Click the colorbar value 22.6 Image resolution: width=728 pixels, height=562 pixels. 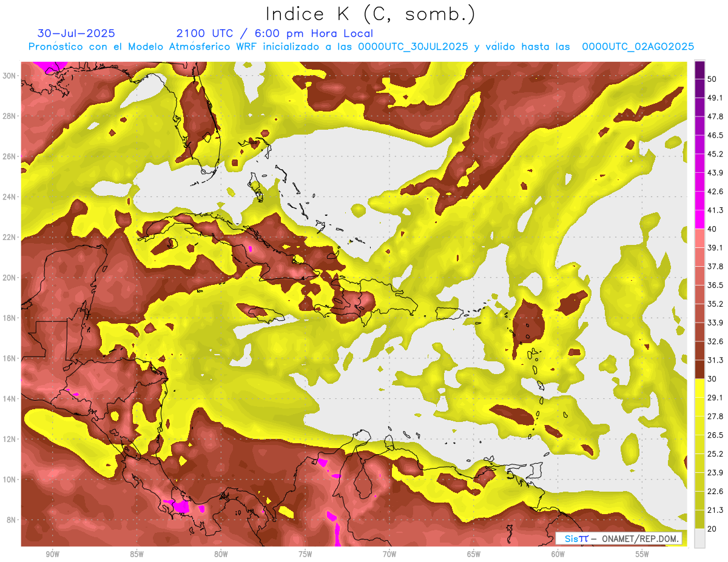(715, 492)
